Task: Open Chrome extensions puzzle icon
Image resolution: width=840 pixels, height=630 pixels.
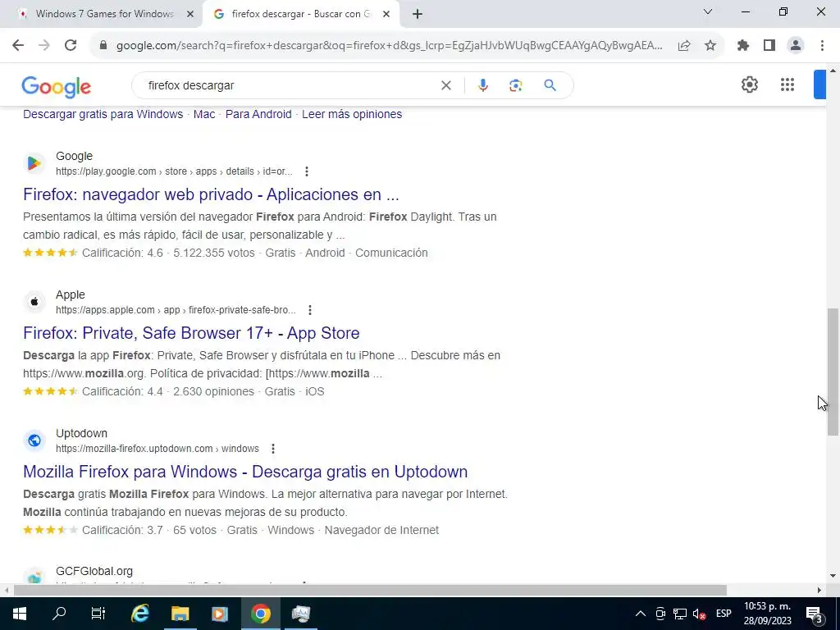Action: pos(743,46)
